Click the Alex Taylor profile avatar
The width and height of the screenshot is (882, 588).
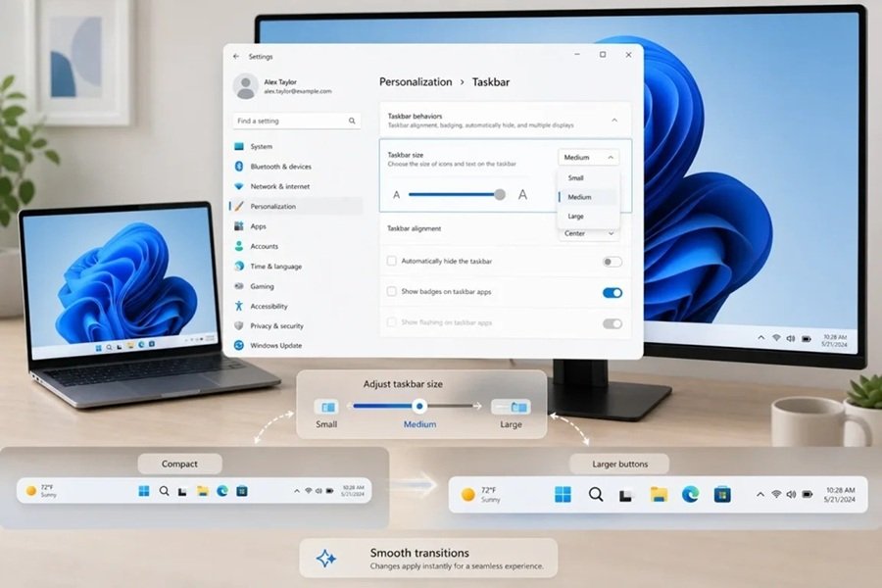tap(245, 86)
